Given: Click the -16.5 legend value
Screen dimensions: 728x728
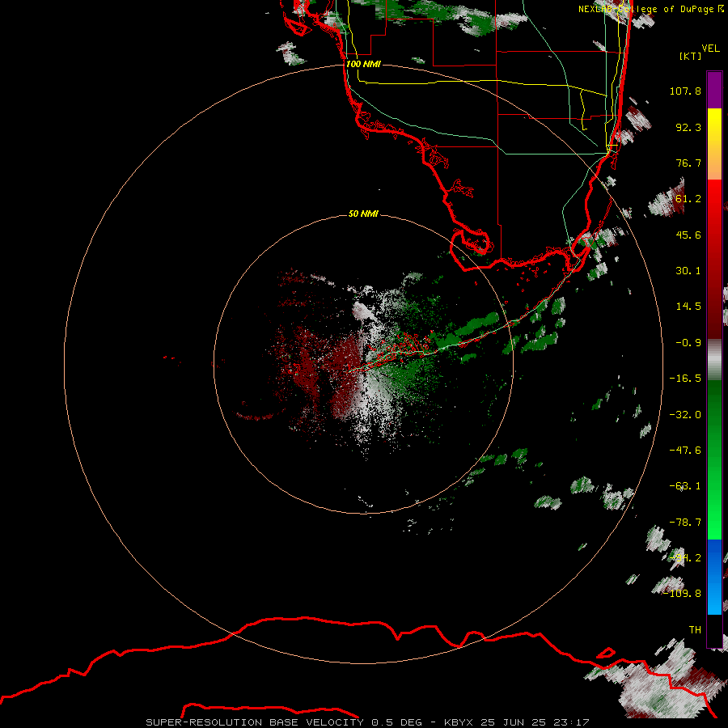Looking at the screenshot, I should (x=685, y=379).
